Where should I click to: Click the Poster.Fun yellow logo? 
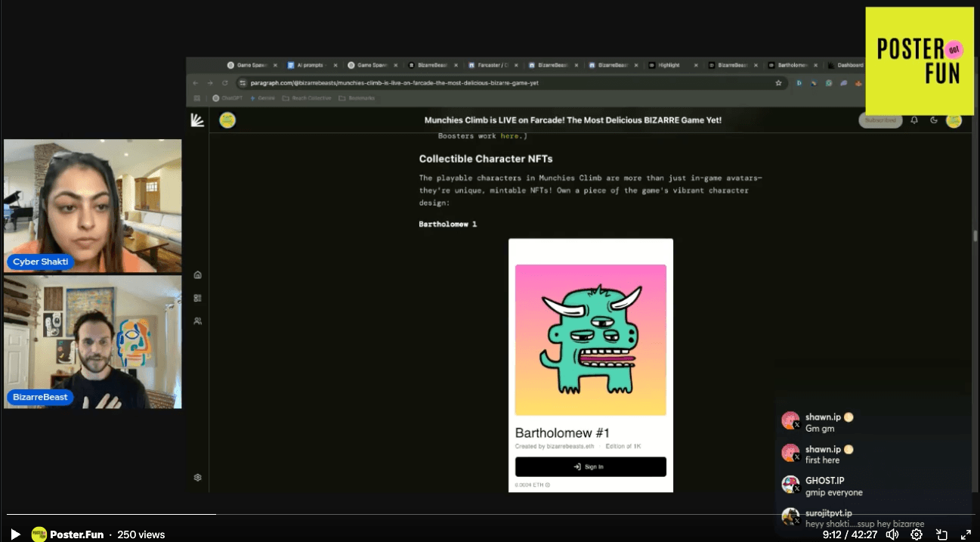click(x=920, y=61)
